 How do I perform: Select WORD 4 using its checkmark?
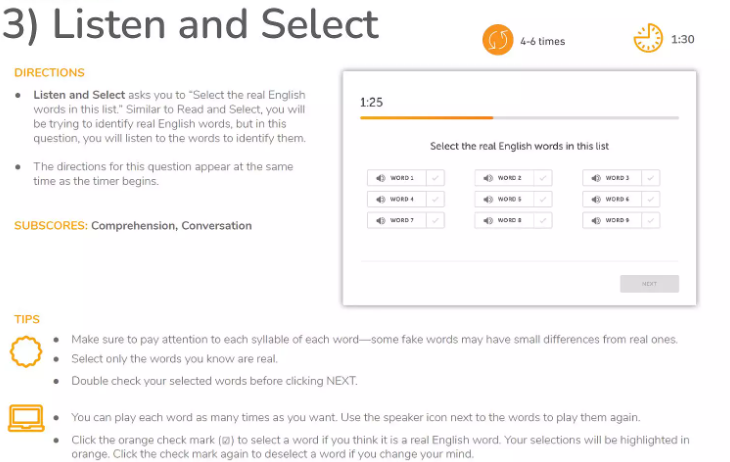pyautogui.click(x=435, y=199)
